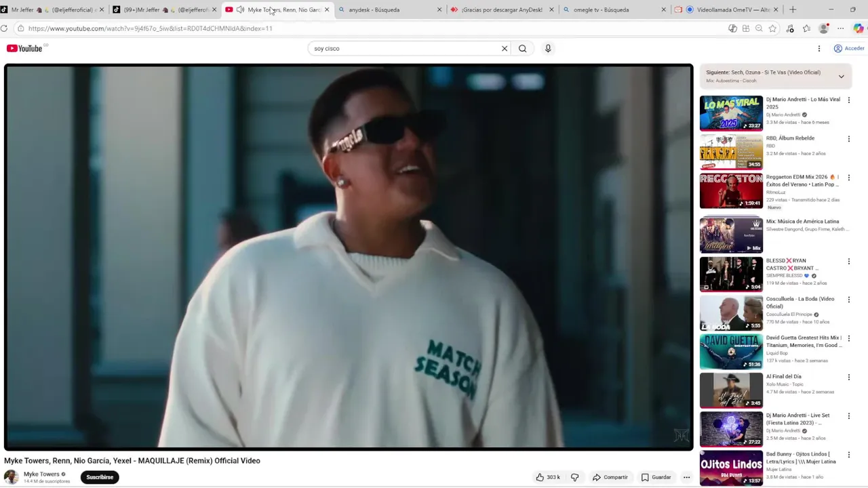Screen dimensions: 868x488
Task: Open YouTube settings three-dot menu
Action: tap(819, 48)
